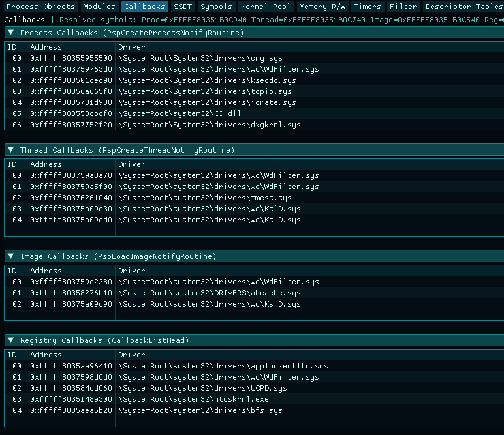504x435 pixels.
Task: Click the Image Callbacks ID column header
Action: point(16,271)
